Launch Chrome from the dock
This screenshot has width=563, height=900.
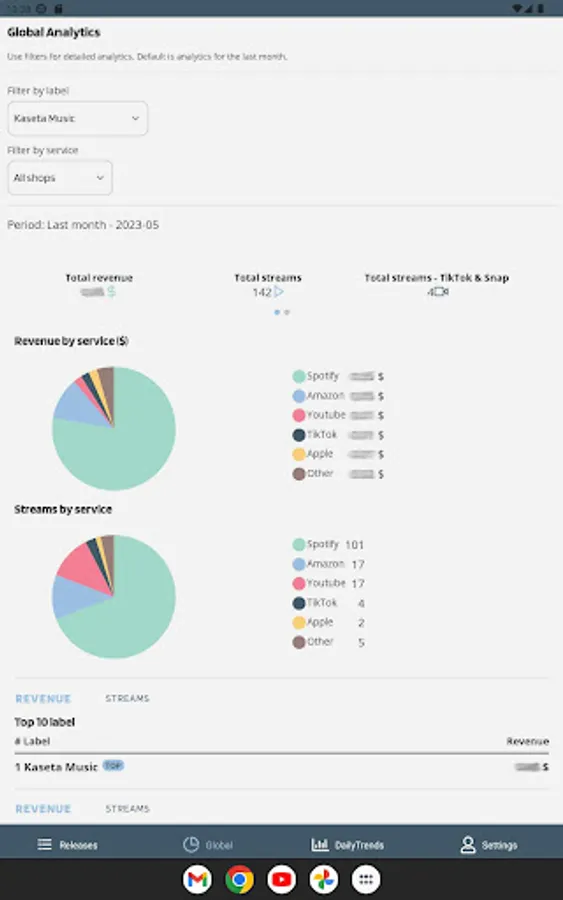tap(239, 879)
